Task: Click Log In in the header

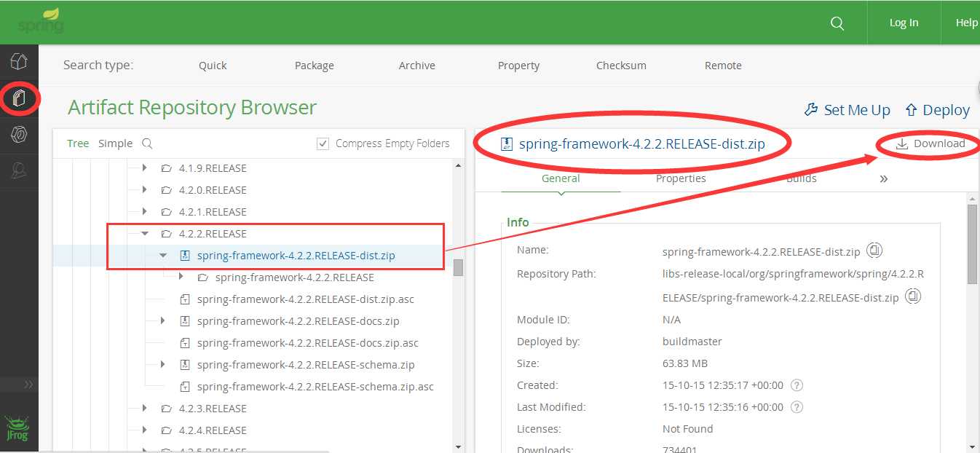Action: 904,23
